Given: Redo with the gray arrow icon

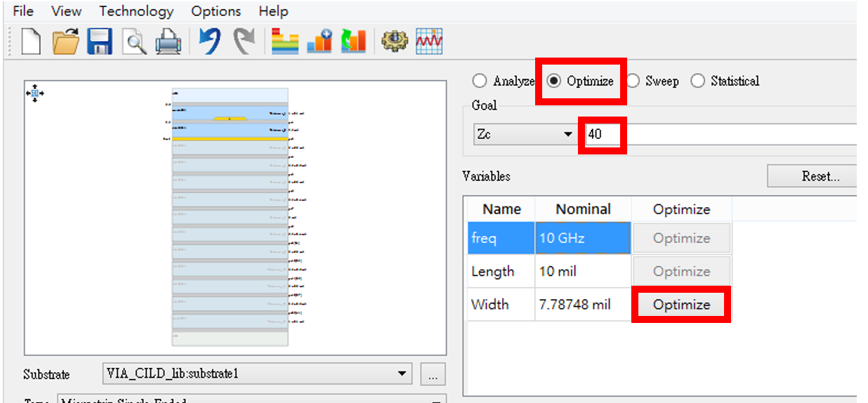Looking at the screenshot, I should pyautogui.click(x=244, y=41).
